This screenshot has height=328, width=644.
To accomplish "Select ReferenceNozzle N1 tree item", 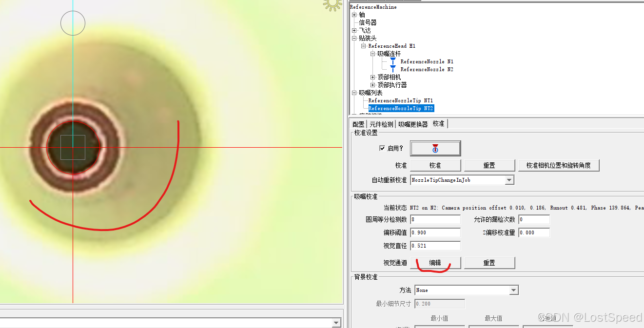I will 427,61.
